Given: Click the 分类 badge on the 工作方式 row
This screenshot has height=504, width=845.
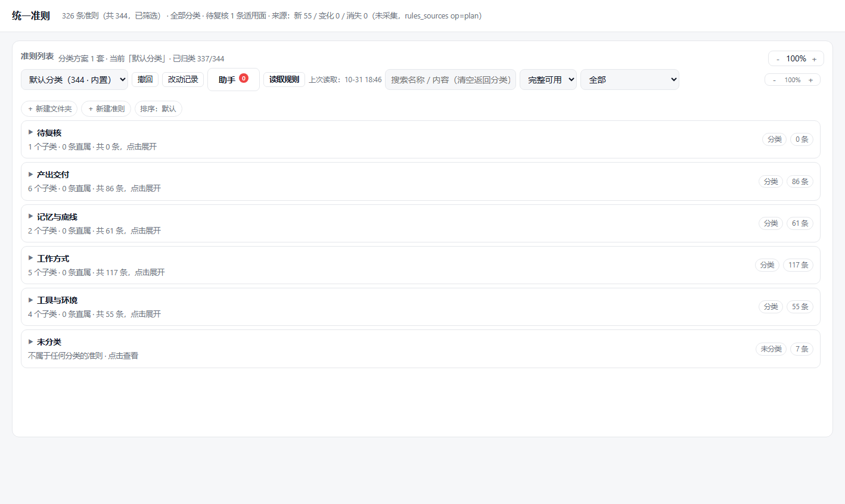Looking at the screenshot, I should click(x=768, y=265).
